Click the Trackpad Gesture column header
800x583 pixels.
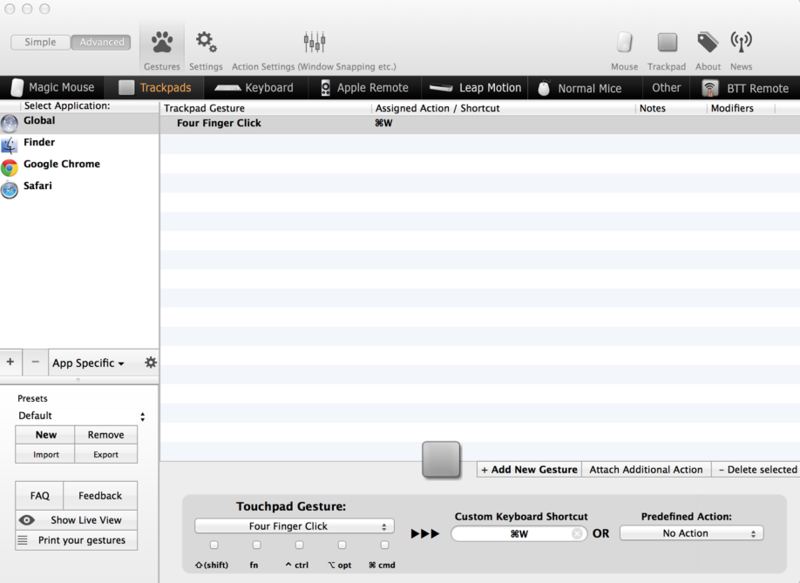(x=266, y=108)
